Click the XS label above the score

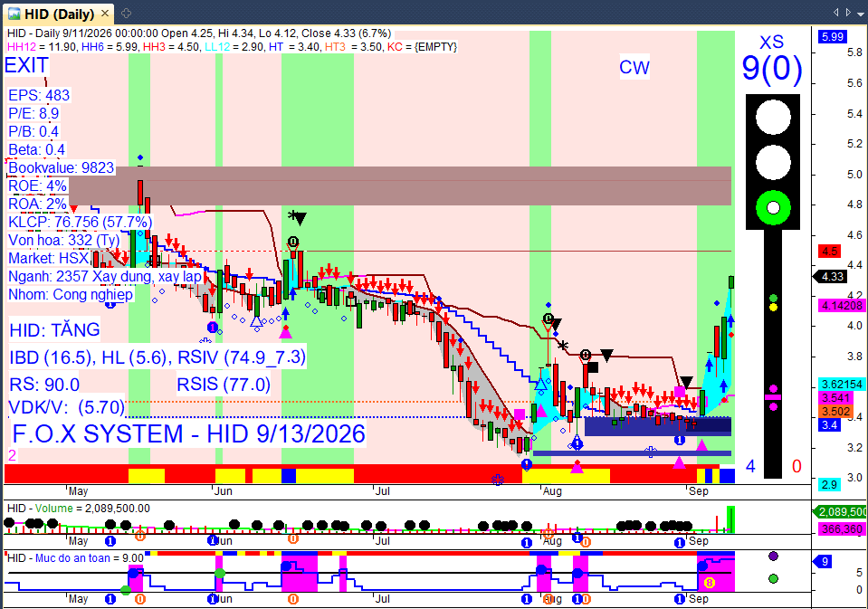[x=772, y=42]
